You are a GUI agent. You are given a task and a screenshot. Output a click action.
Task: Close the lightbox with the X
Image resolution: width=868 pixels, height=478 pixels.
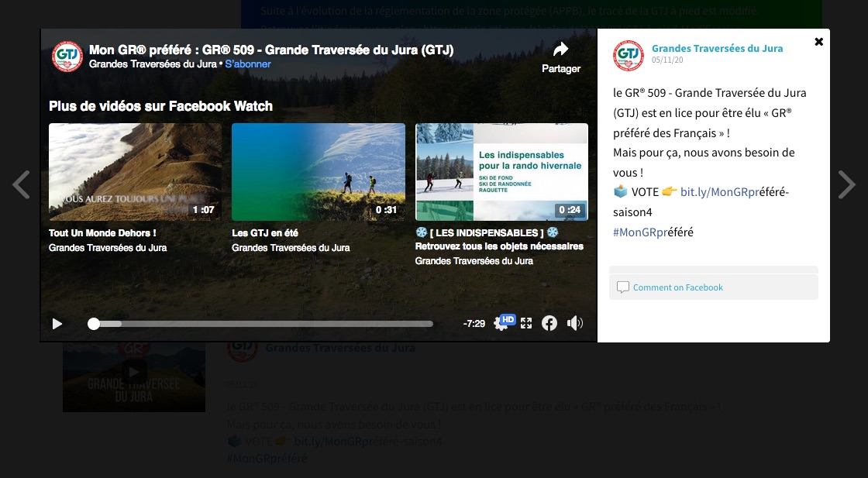click(818, 42)
